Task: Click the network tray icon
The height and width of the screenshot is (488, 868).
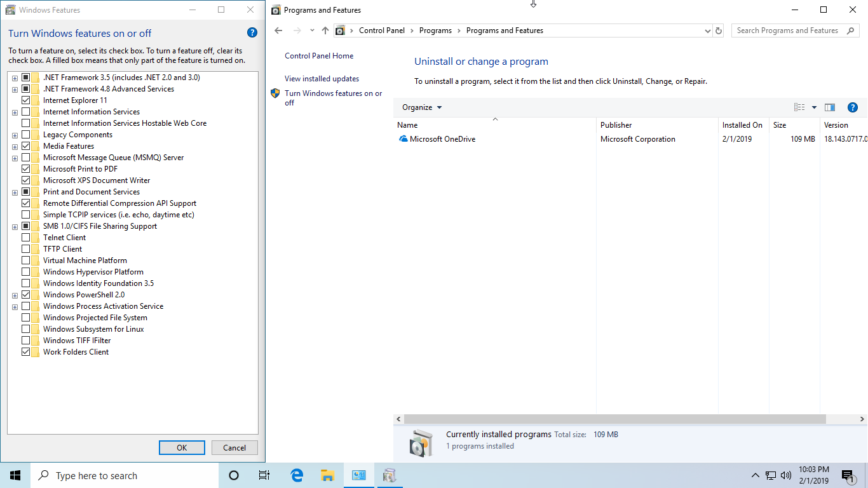Action: (771, 475)
